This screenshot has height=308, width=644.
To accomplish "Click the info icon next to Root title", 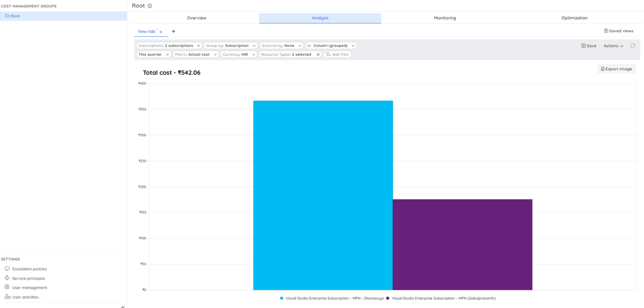I will [x=150, y=6].
